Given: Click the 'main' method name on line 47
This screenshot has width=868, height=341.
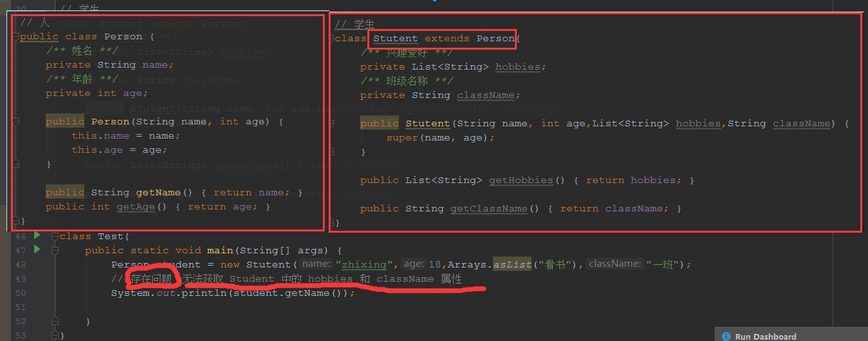Looking at the screenshot, I should coord(220,250).
